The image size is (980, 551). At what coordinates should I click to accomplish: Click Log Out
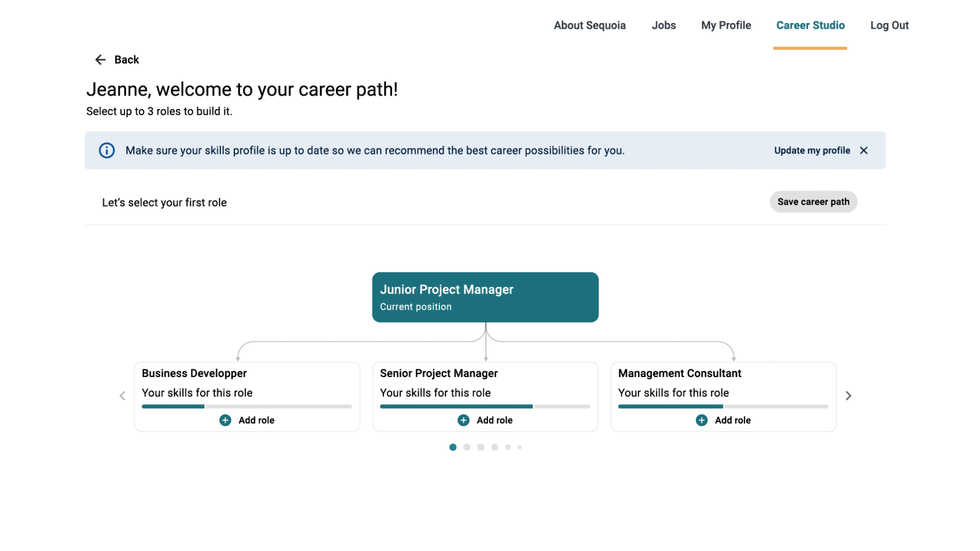coord(889,26)
